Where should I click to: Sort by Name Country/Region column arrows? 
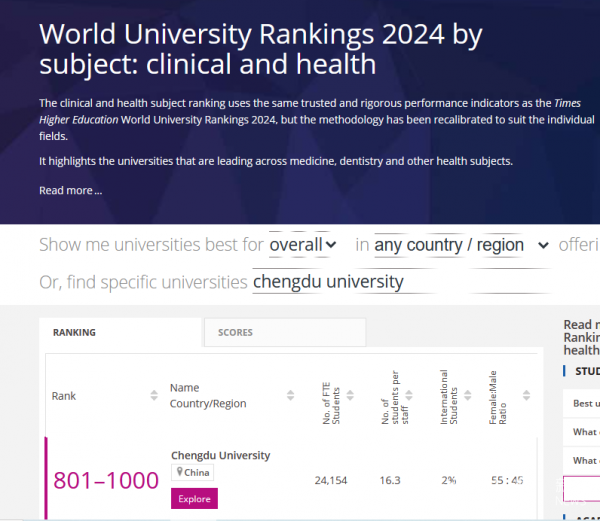pyautogui.click(x=290, y=395)
